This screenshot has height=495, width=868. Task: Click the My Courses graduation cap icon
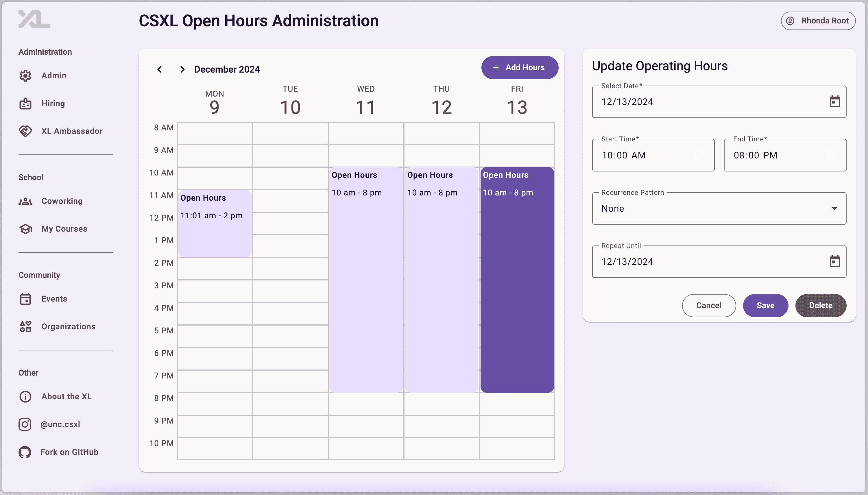(x=25, y=229)
